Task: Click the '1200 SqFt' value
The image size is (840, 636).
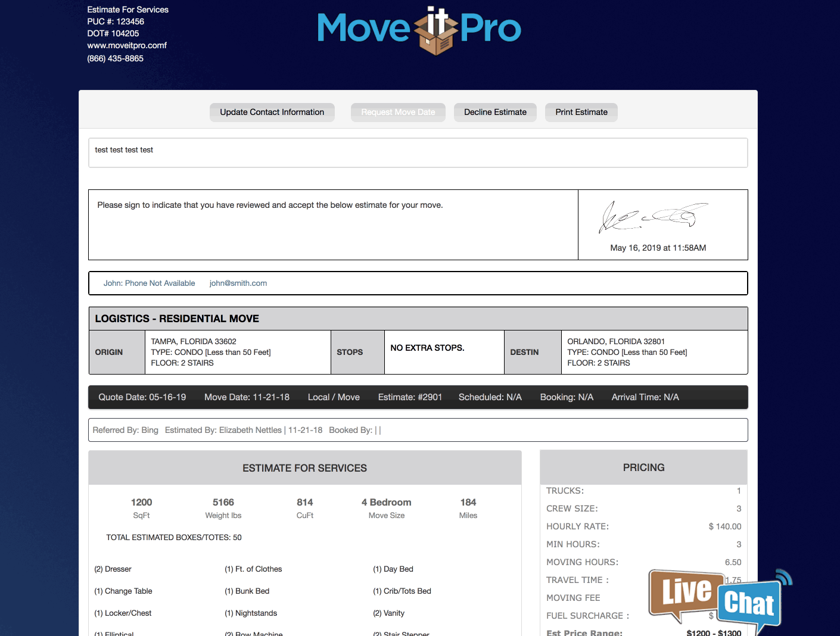Action: tap(142, 508)
